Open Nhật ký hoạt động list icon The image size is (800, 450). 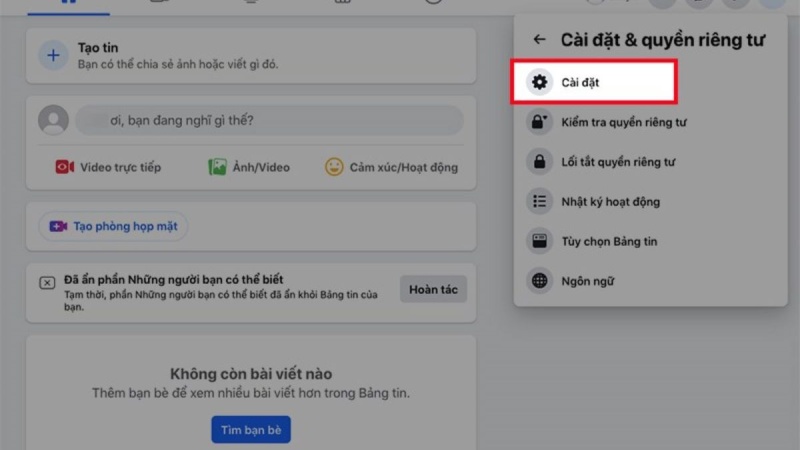tap(539, 201)
